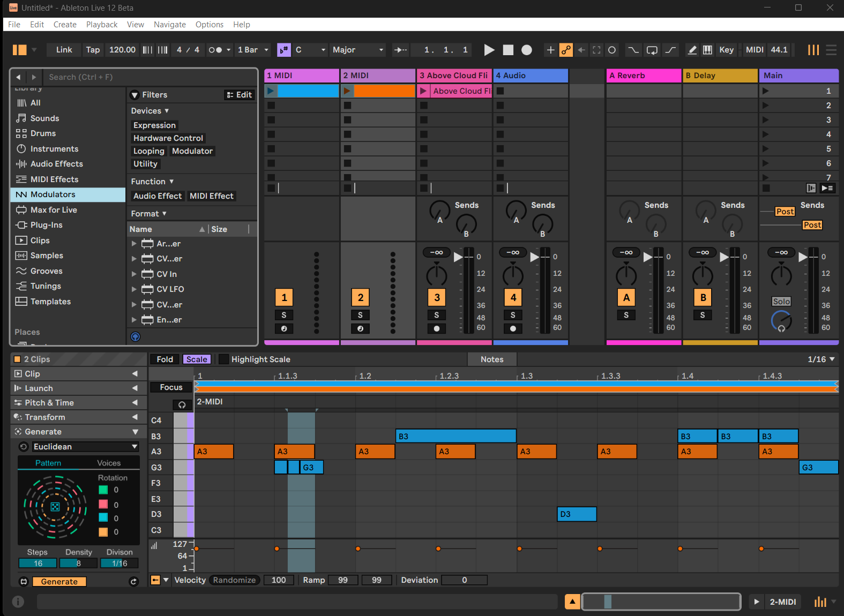
Task: Activate Draw Mode pencil icon
Action: coord(692,50)
